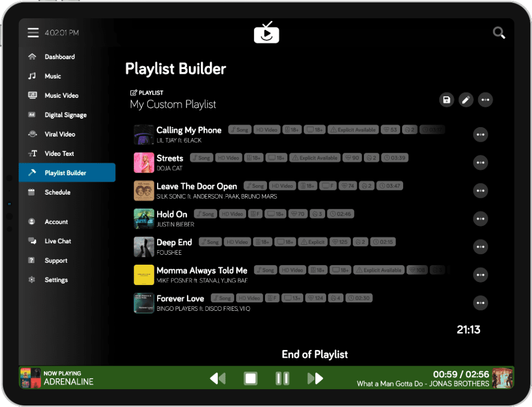Image resolution: width=532 pixels, height=407 pixels.
Task: Select Playlist Builder menu item
Action: tap(67, 173)
